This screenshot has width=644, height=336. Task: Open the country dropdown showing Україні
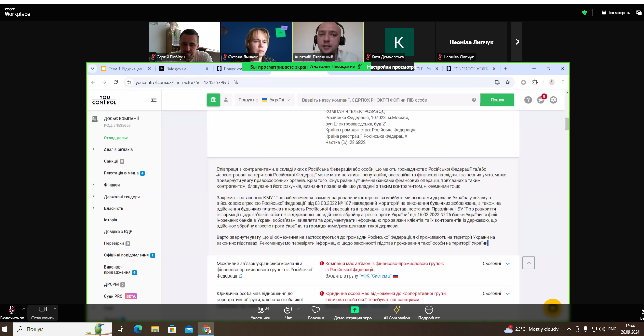(276, 100)
